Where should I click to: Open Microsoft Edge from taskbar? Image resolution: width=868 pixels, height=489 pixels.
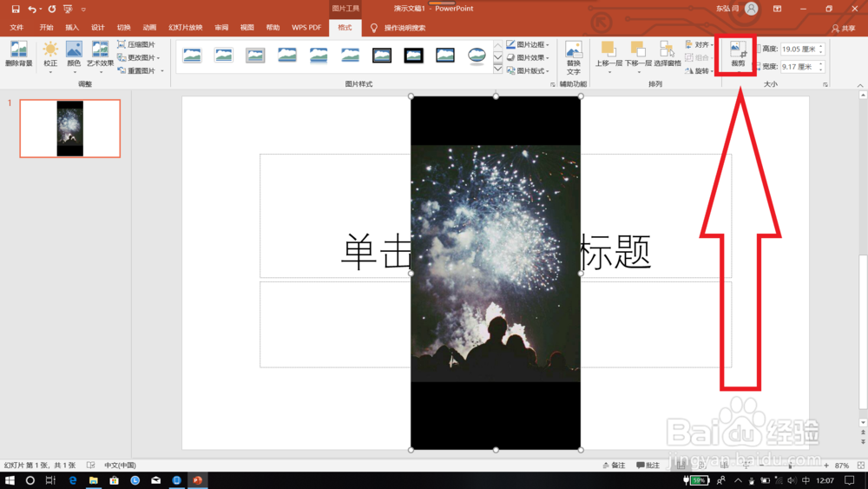[73, 480]
